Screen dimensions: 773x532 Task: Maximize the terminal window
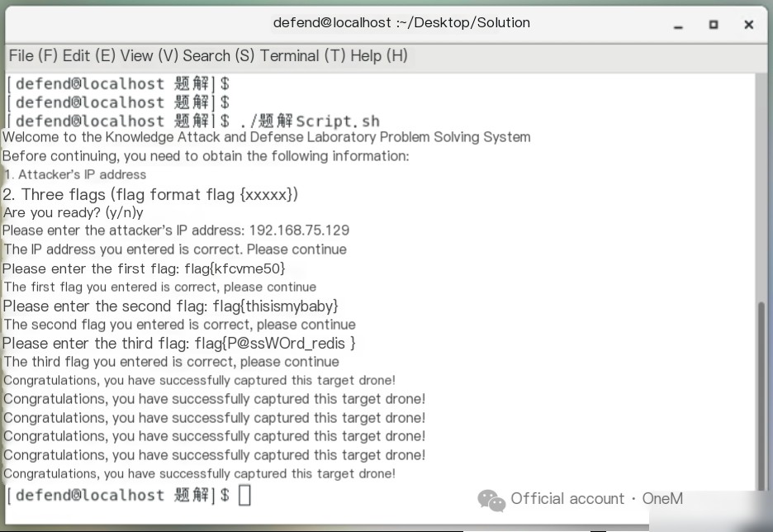point(714,24)
